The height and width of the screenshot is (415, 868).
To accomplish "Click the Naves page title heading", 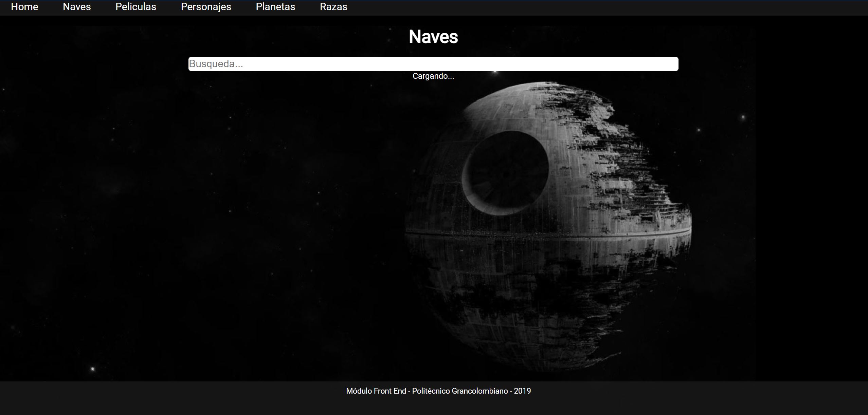I will pos(433,37).
